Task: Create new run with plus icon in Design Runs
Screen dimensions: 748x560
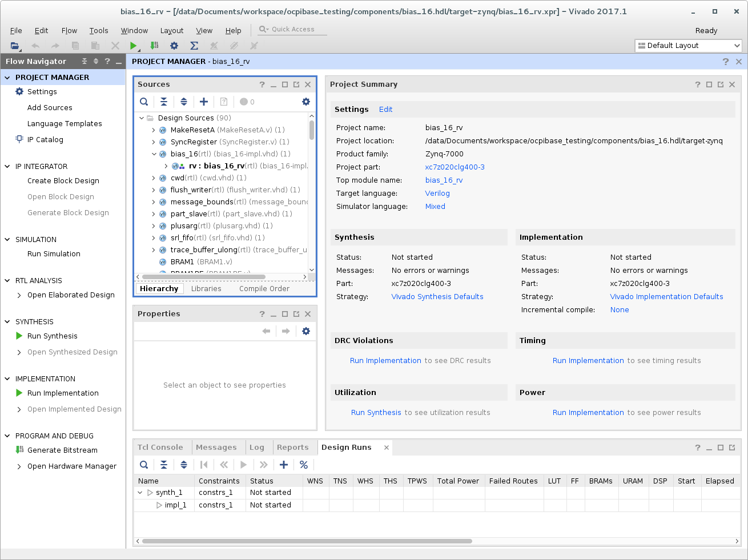Action: pyautogui.click(x=284, y=465)
